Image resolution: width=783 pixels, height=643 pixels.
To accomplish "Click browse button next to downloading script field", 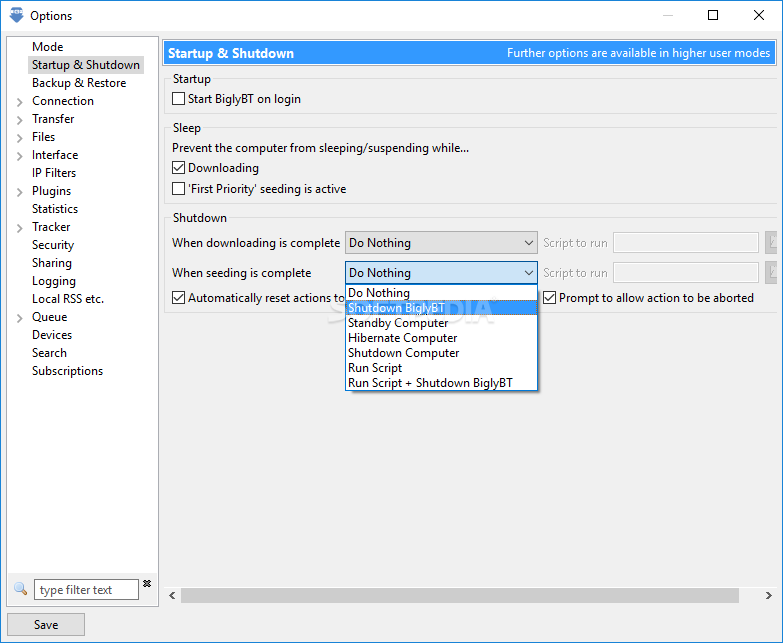I will (773, 243).
